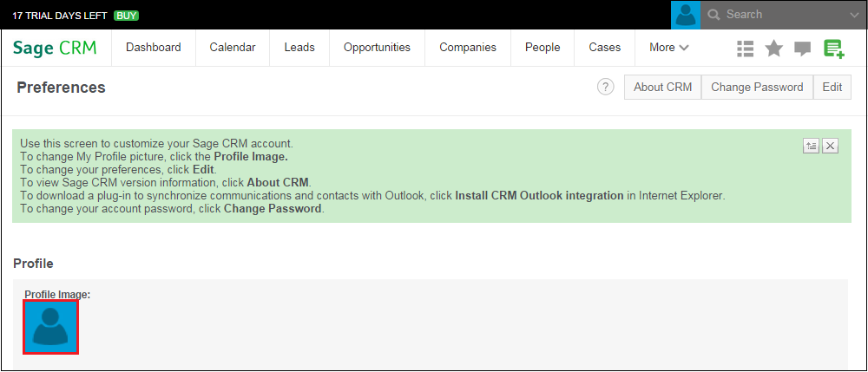Select the Profile Image thumbnail
The height and width of the screenshot is (372, 868).
(50, 327)
